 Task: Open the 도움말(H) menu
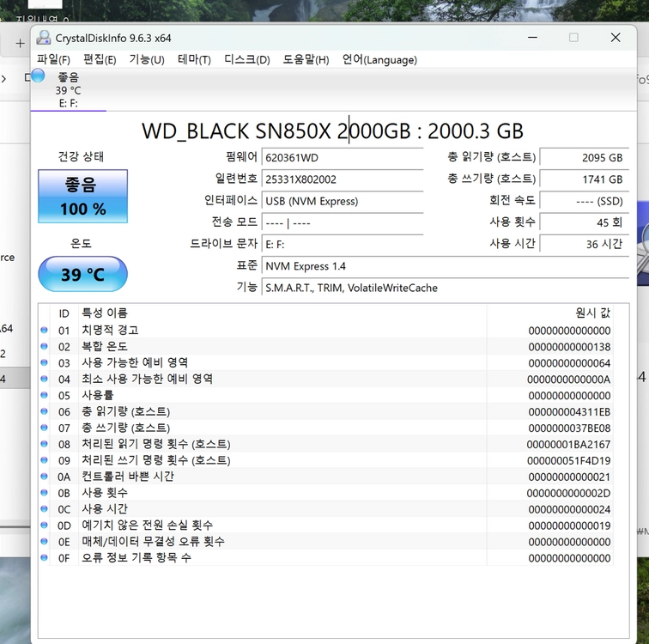pyautogui.click(x=306, y=59)
